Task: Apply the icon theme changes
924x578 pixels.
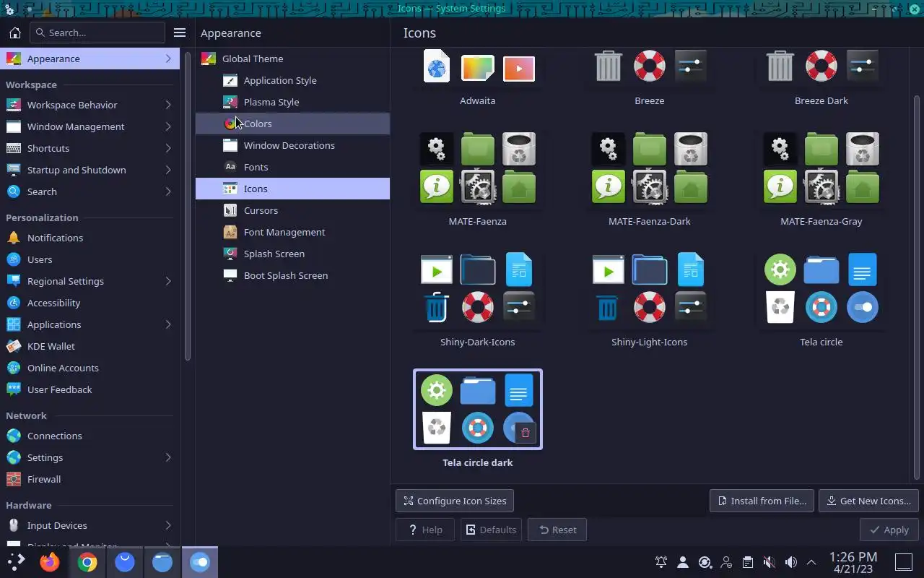Action: tap(889, 530)
